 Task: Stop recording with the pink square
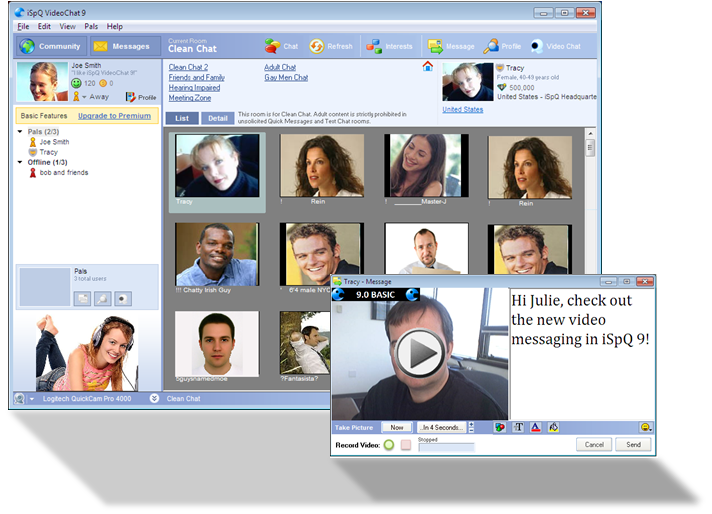406,445
